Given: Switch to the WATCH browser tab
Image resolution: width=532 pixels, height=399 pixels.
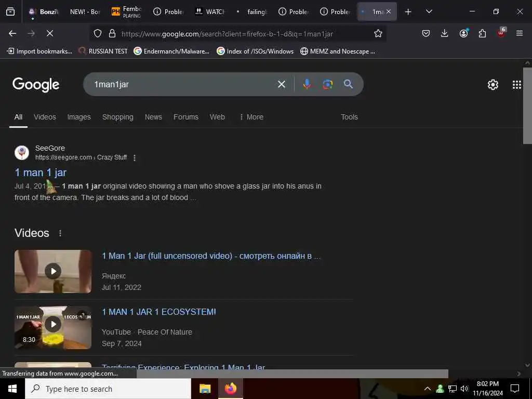Looking at the screenshot, I should tap(210, 12).
